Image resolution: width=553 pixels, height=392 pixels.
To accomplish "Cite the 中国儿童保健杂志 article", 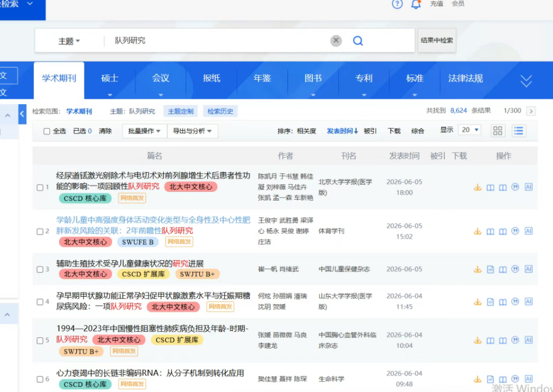I will [x=515, y=269].
